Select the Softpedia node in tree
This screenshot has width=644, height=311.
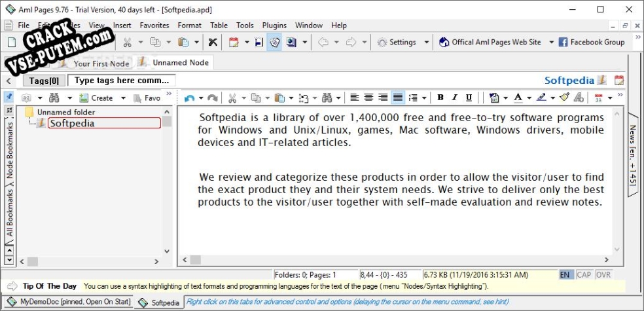tap(104, 123)
